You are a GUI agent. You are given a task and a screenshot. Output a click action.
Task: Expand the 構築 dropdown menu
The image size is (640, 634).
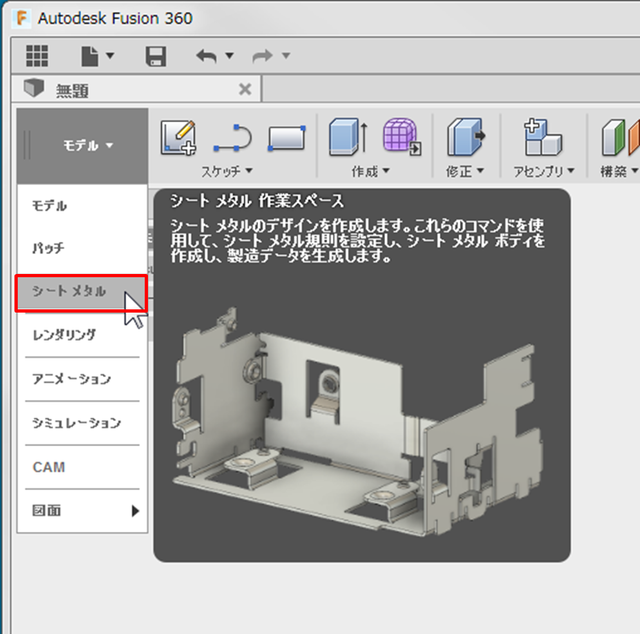pyautogui.click(x=619, y=171)
